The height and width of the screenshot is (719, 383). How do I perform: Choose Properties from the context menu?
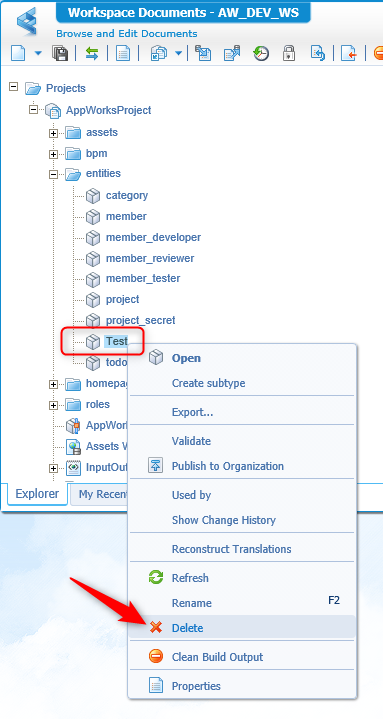[242, 686]
